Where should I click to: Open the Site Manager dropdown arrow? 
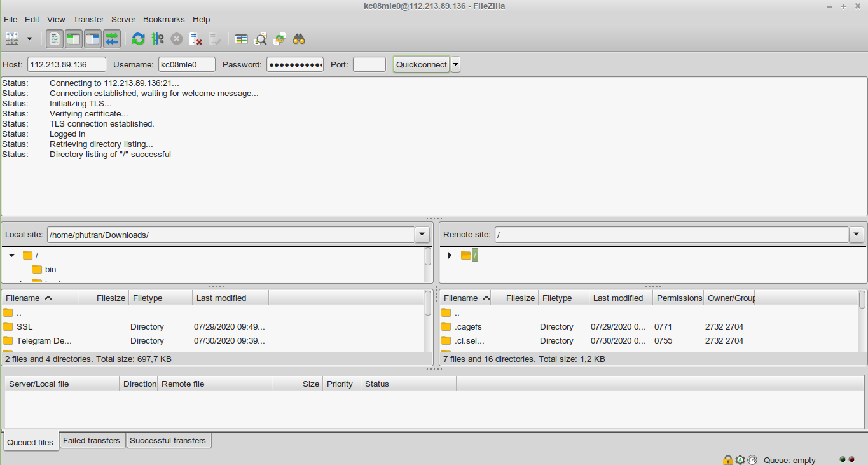pos(29,39)
